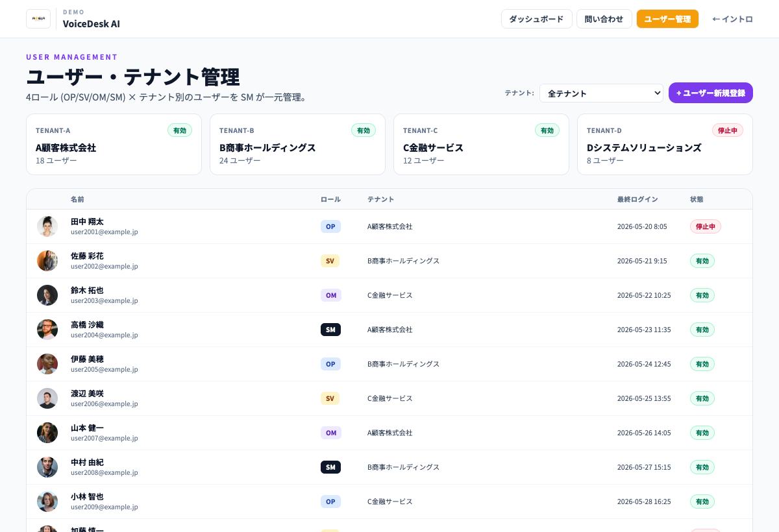Open the ダッシュボード tab
779x532 pixels.
pyautogui.click(x=536, y=19)
